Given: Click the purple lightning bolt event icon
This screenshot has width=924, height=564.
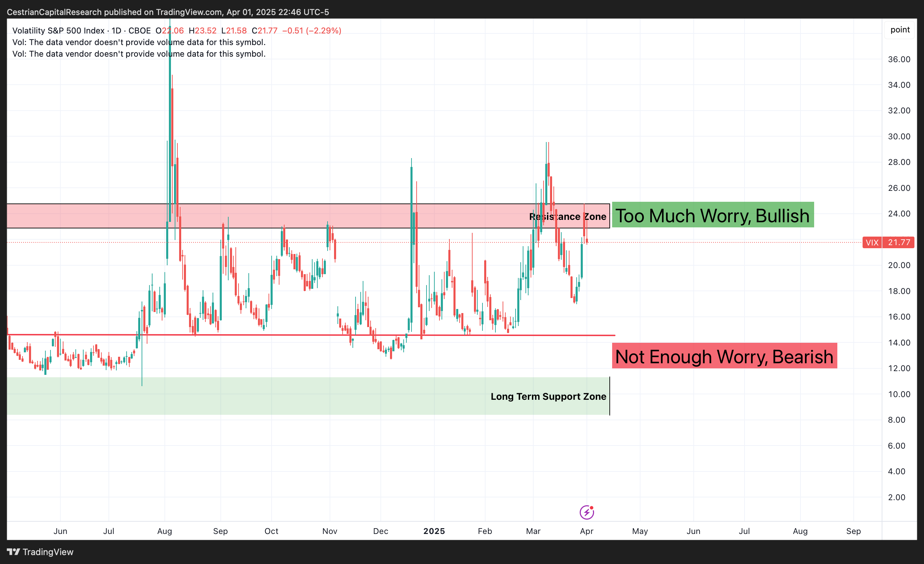Looking at the screenshot, I should click(587, 512).
